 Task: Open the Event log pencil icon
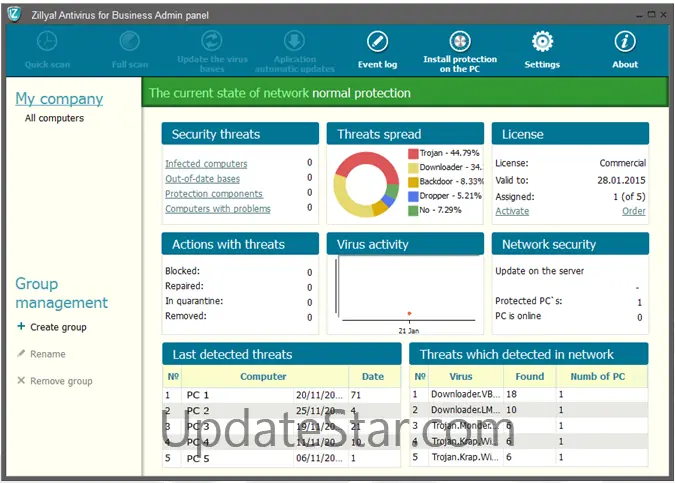[378, 41]
